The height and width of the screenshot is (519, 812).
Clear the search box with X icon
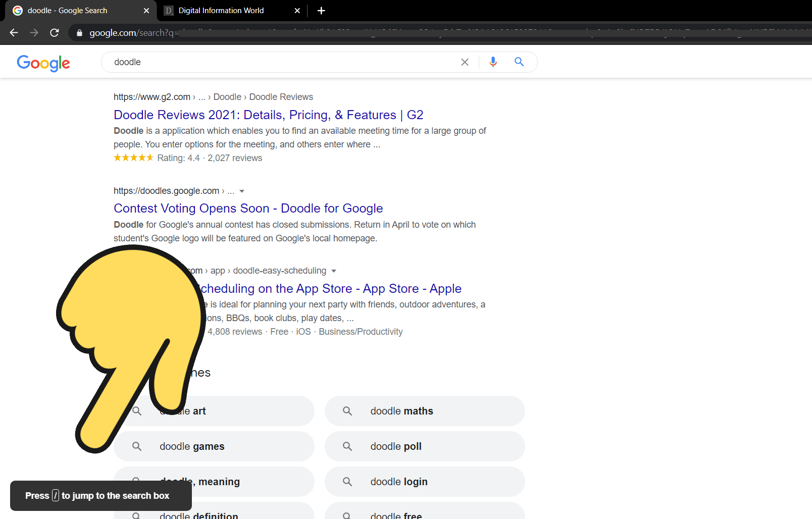coord(465,62)
